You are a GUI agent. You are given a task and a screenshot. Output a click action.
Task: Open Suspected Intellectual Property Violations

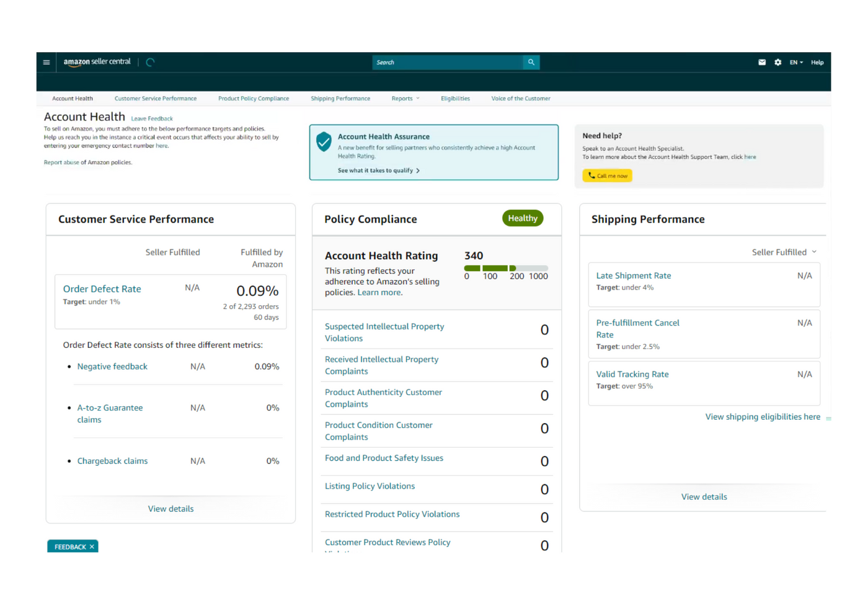pyautogui.click(x=384, y=332)
